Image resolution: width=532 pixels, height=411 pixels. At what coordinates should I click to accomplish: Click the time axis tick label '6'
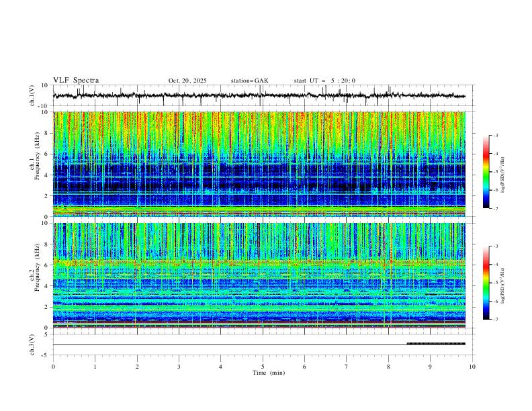pyautogui.click(x=304, y=367)
